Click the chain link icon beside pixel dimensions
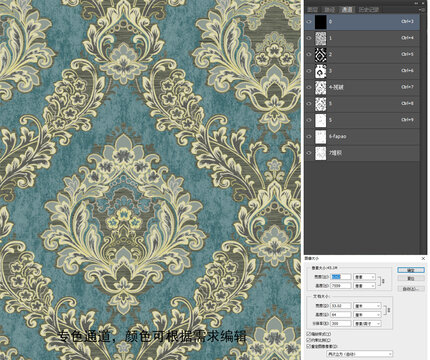Screen dimensions: 430x360 [382, 281]
